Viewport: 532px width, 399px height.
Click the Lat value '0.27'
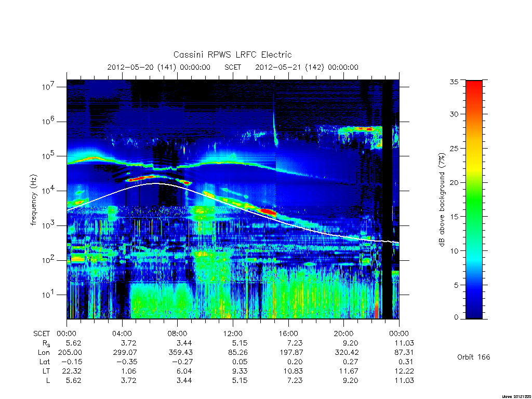tap(351, 362)
